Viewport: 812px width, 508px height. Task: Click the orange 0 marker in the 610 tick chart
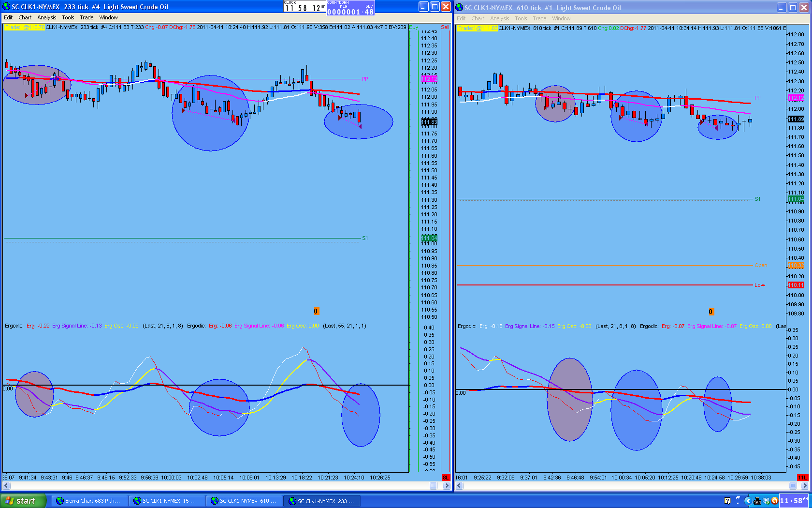[x=710, y=312]
